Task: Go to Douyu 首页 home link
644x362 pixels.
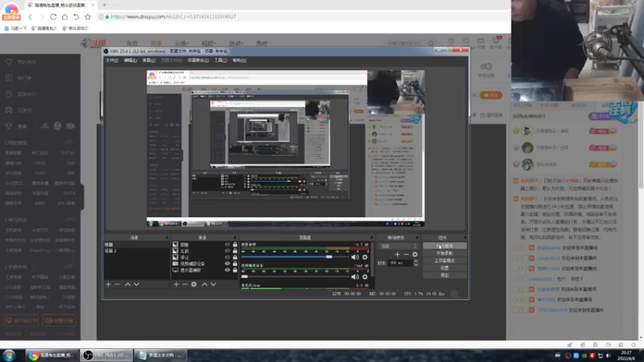Action: tap(132, 43)
